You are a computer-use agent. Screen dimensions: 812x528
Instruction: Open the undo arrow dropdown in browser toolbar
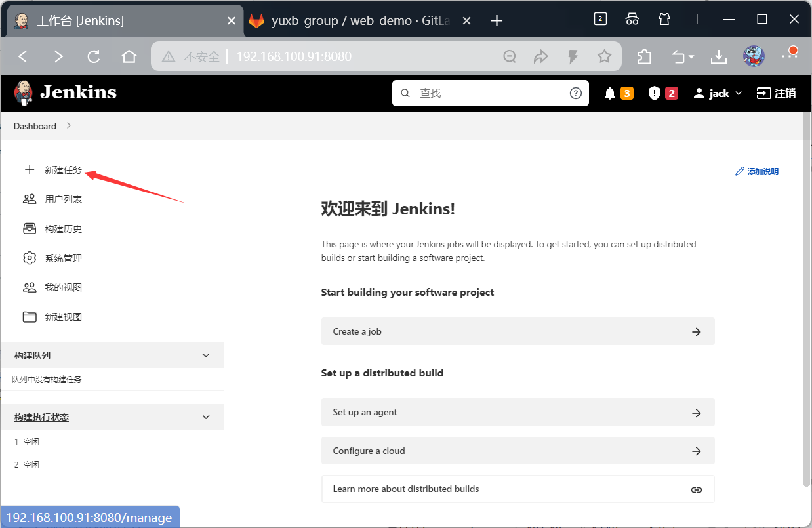[683, 57]
